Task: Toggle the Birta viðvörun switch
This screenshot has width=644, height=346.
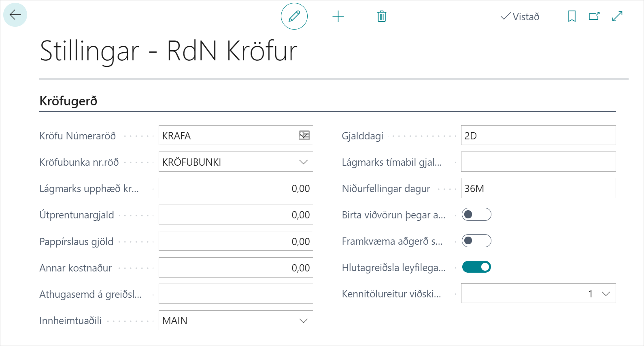Action: tap(476, 214)
